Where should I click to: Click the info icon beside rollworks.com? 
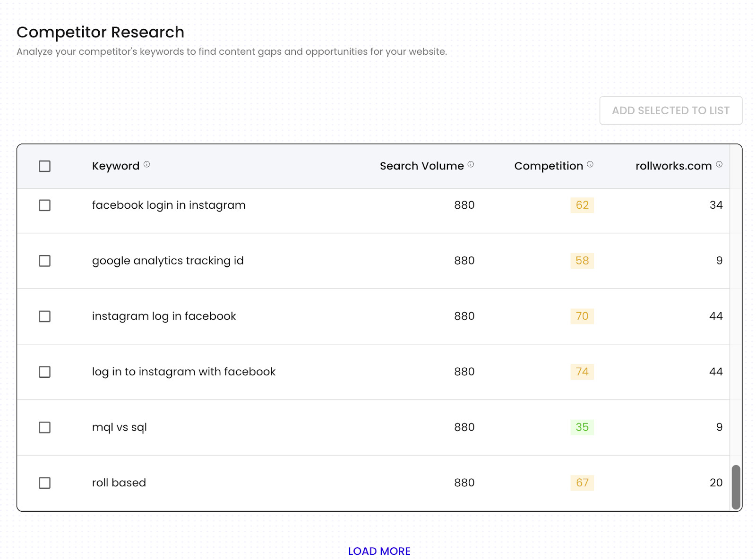pyautogui.click(x=719, y=164)
